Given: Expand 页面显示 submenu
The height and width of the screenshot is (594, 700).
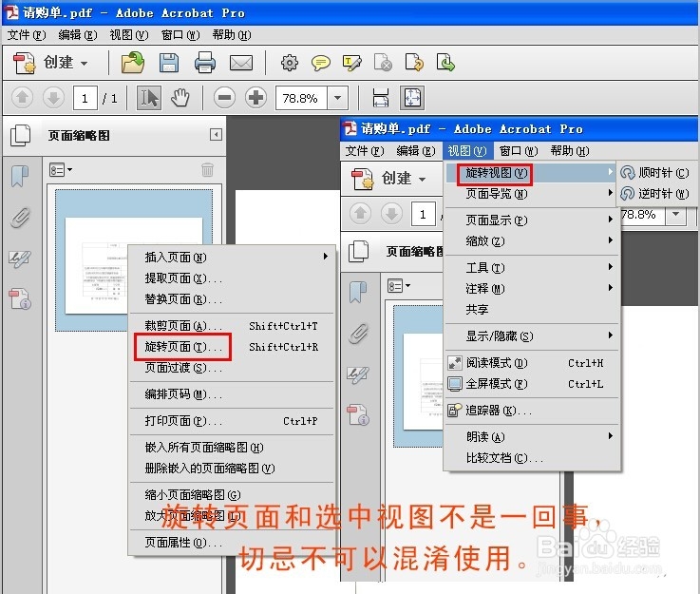Looking at the screenshot, I should [531, 220].
